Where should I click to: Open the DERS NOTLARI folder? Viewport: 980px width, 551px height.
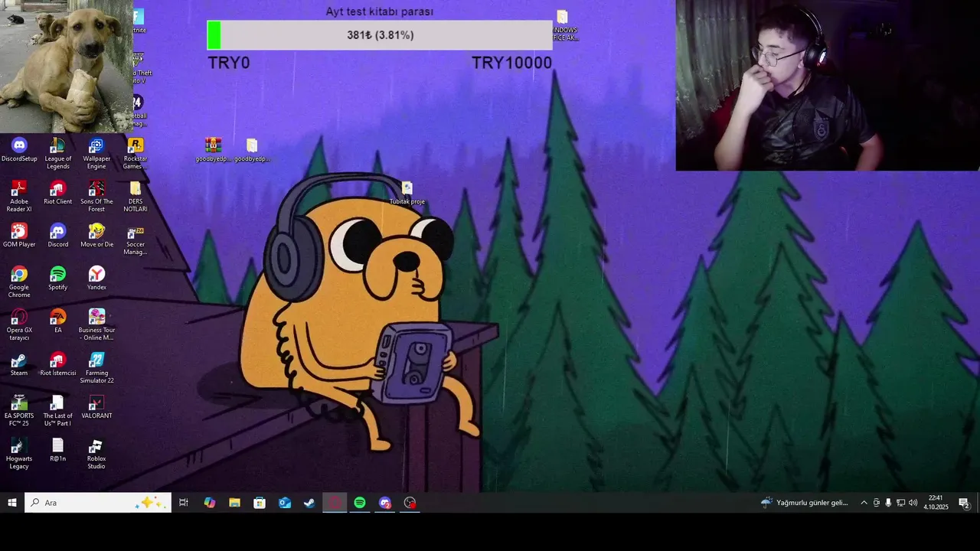(135, 196)
